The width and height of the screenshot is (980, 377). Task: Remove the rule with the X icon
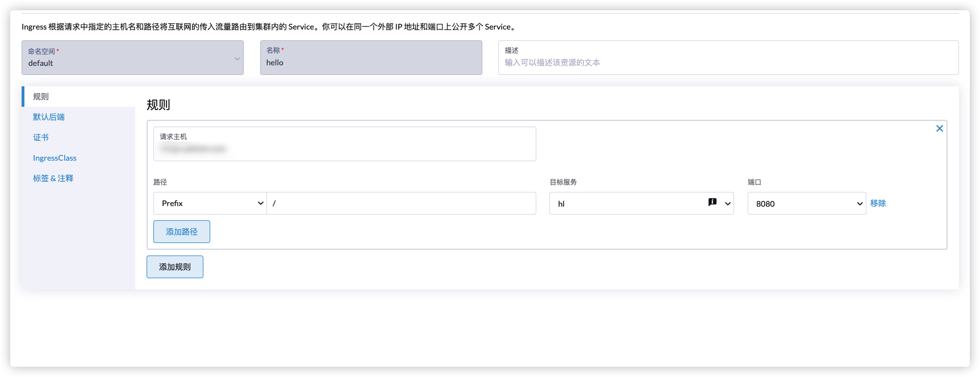[940, 128]
